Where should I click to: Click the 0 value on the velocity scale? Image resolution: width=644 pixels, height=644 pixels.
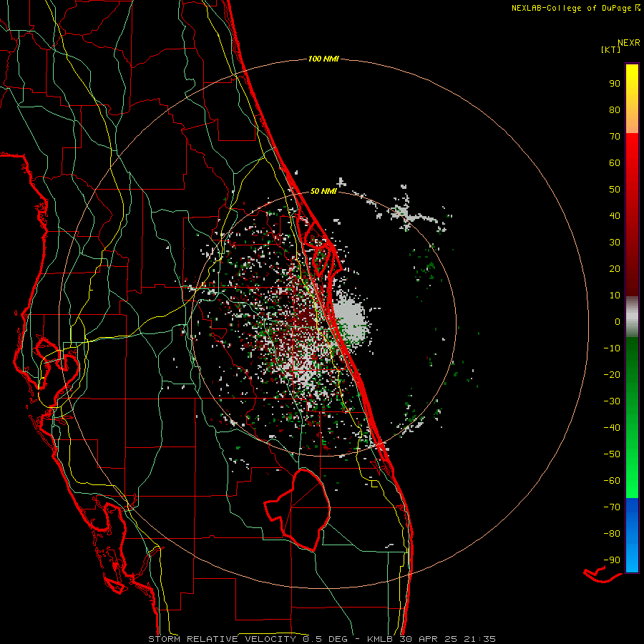618,321
